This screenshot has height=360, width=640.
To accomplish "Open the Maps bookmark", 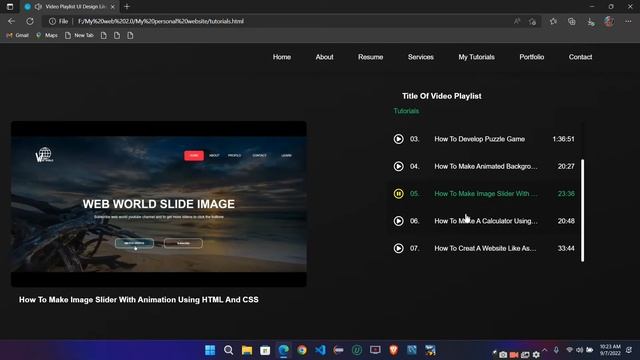I will tap(47, 36).
